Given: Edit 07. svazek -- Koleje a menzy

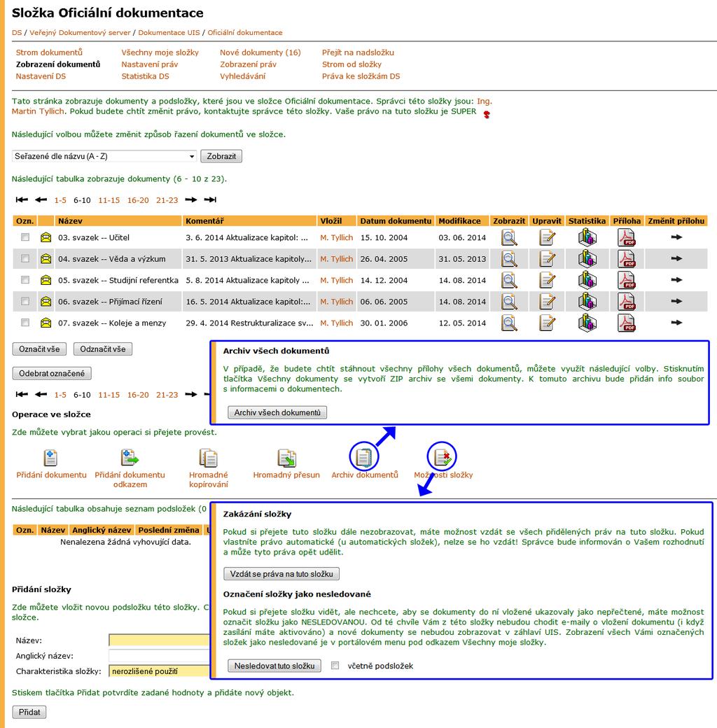Looking at the screenshot, I should pos(547,323).
